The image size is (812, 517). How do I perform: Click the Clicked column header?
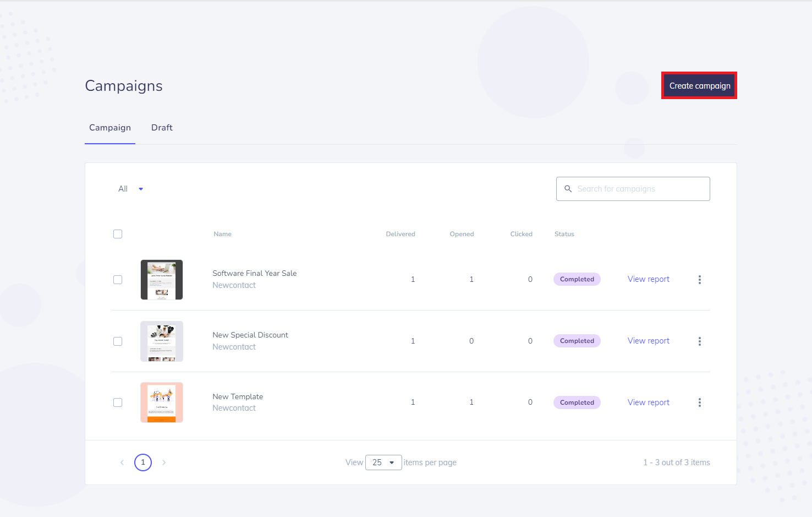tap(521, 234)
